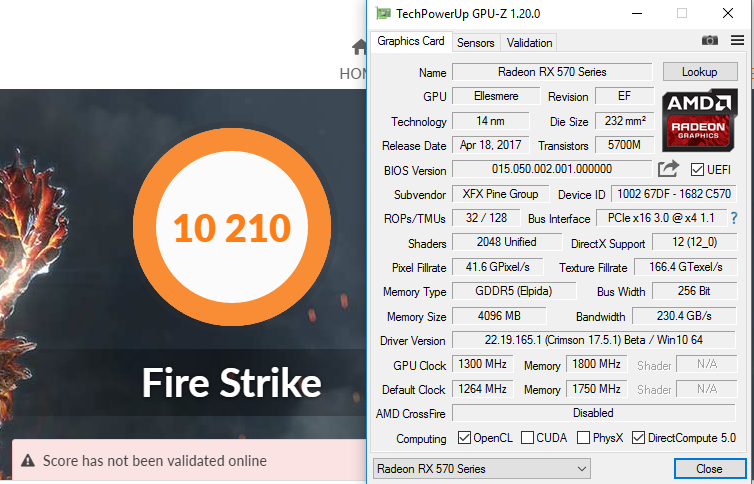754x484 pixels.
Task: Click the Fire Strike title text
Action: [231, 383]
